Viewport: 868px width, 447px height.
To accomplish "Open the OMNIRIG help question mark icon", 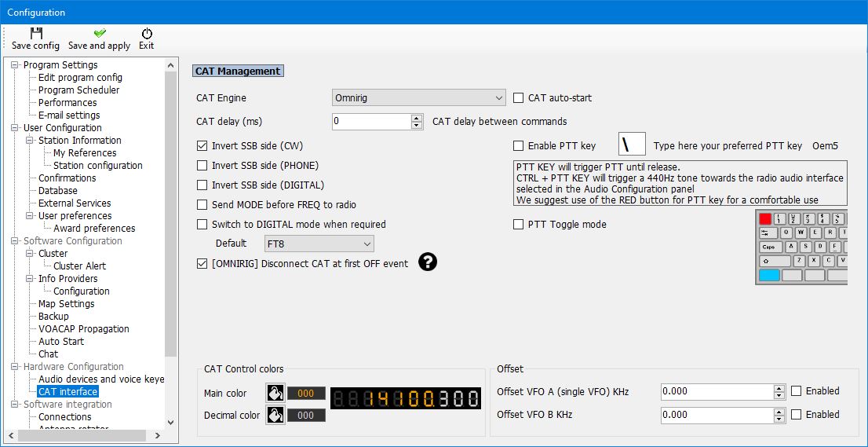I will (x=428, y=262).
